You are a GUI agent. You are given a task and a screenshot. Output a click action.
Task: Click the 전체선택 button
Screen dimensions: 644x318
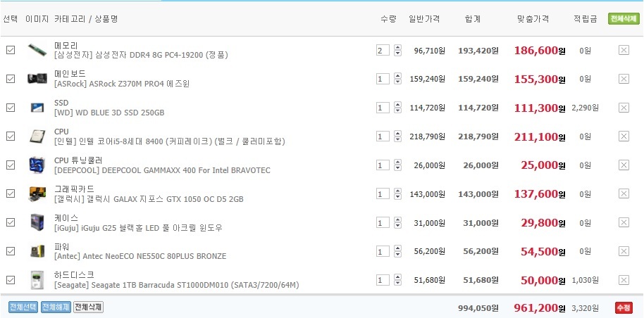23,307
